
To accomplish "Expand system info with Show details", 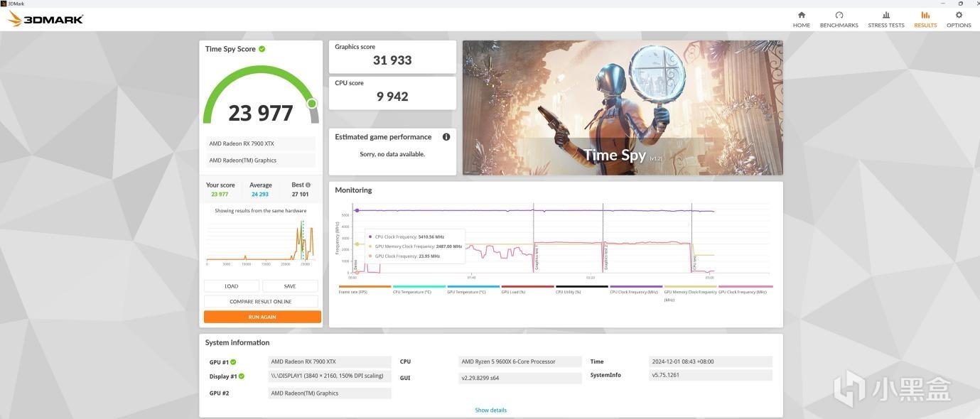I will [491, 410].
